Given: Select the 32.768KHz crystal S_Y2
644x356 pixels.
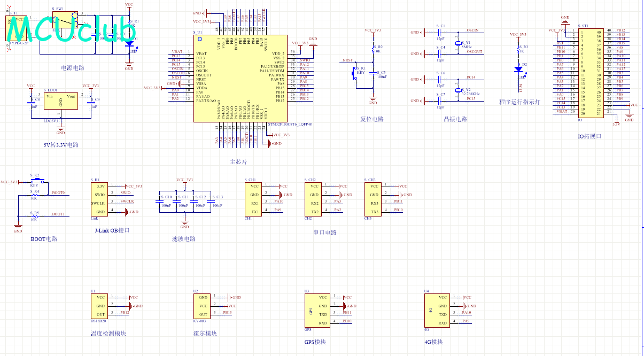Looking at the screenshot, I should tap(457, 90).
